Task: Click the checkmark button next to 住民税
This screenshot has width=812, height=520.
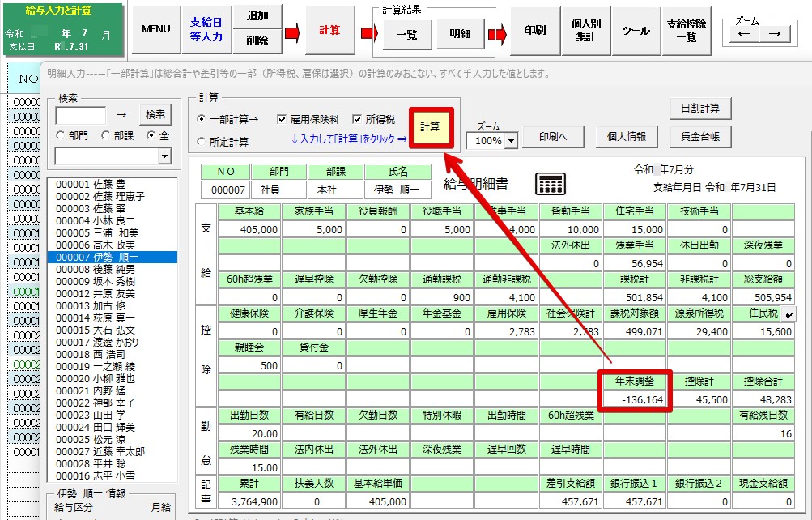Action: (790, 311)
